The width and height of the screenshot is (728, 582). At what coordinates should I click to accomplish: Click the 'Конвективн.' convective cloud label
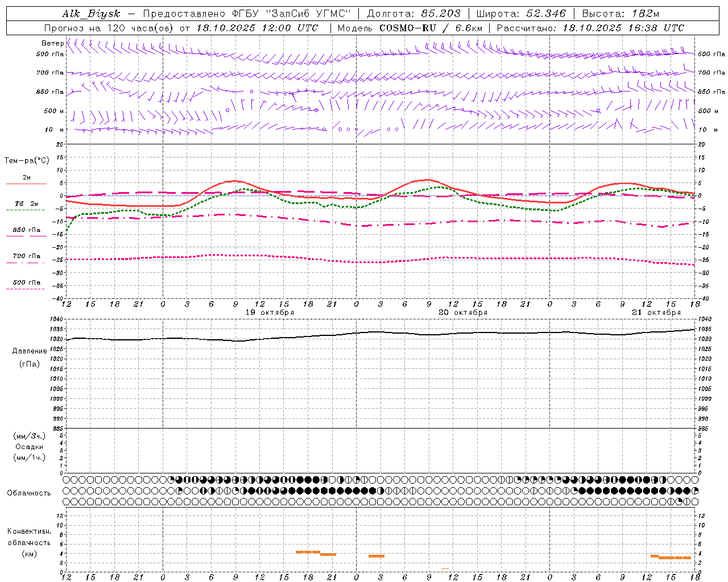click(x=30, y=531)
